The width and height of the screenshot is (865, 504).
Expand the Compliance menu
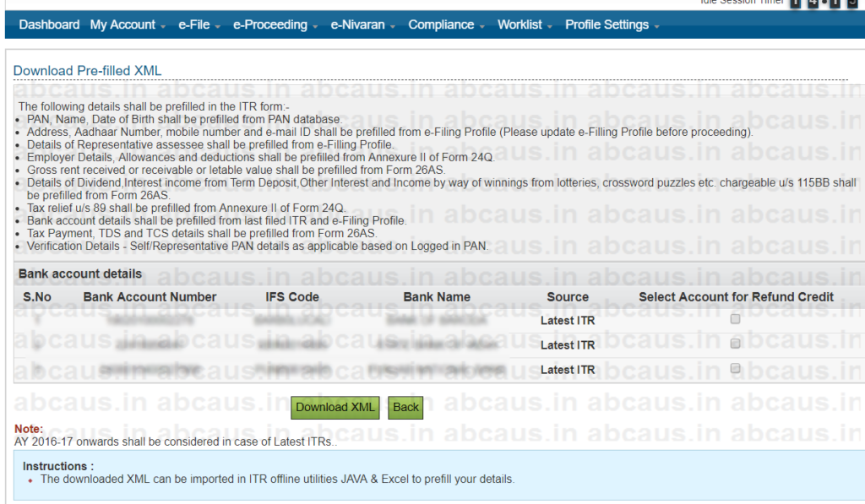coord(447,24)
